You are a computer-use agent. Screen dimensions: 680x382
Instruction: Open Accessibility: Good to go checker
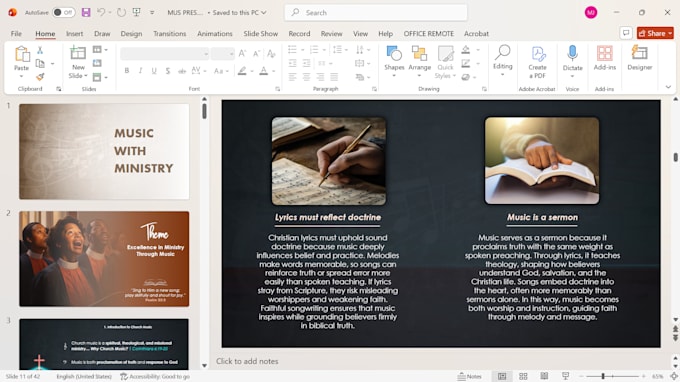[x=155, y=376]
